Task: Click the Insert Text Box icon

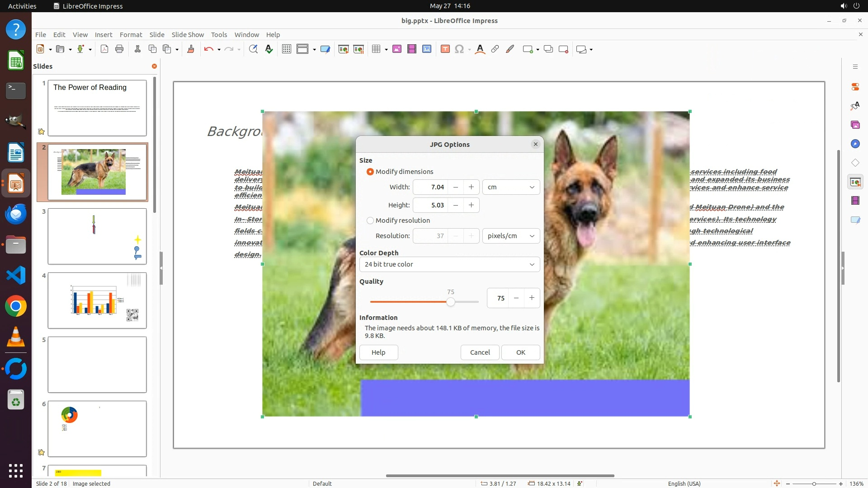Action: coord(445,49)
